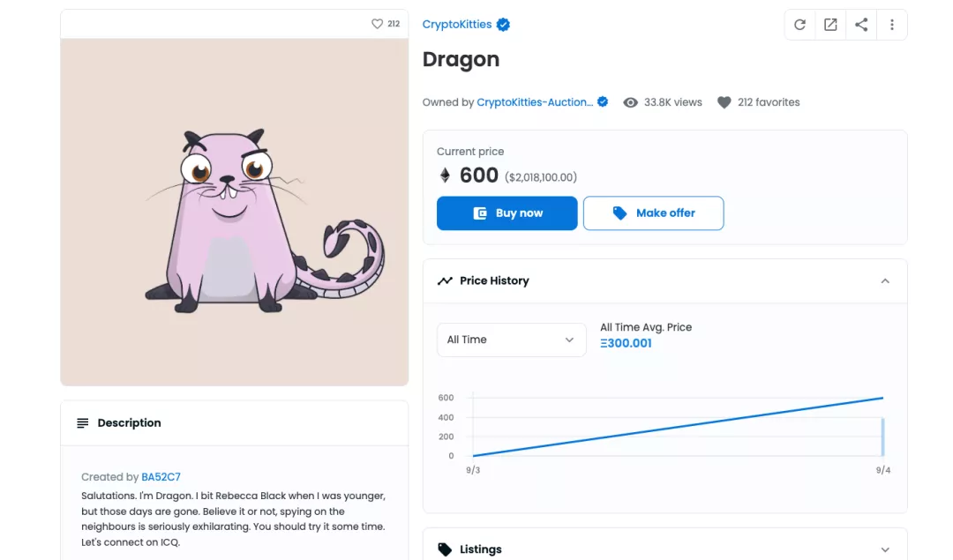Click the eye views icon
Screen dimensions: 953x560
point(630,102)
